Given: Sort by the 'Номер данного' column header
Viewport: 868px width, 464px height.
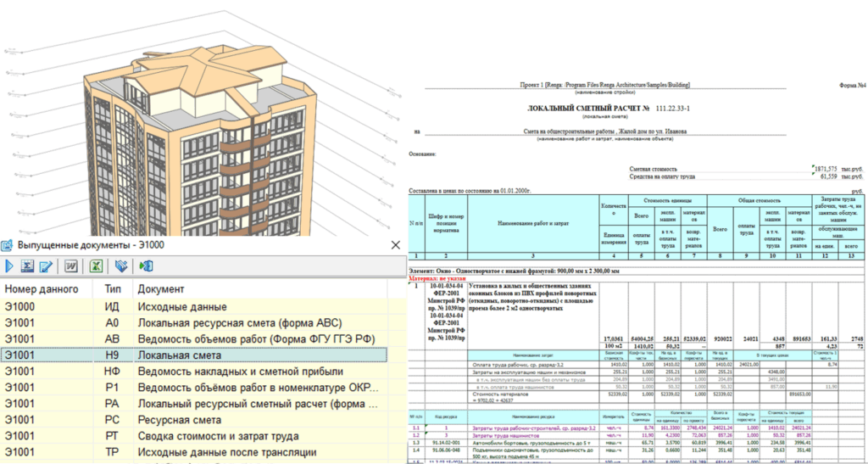Looking at the screenshot, I should click(x=40, y=290).
